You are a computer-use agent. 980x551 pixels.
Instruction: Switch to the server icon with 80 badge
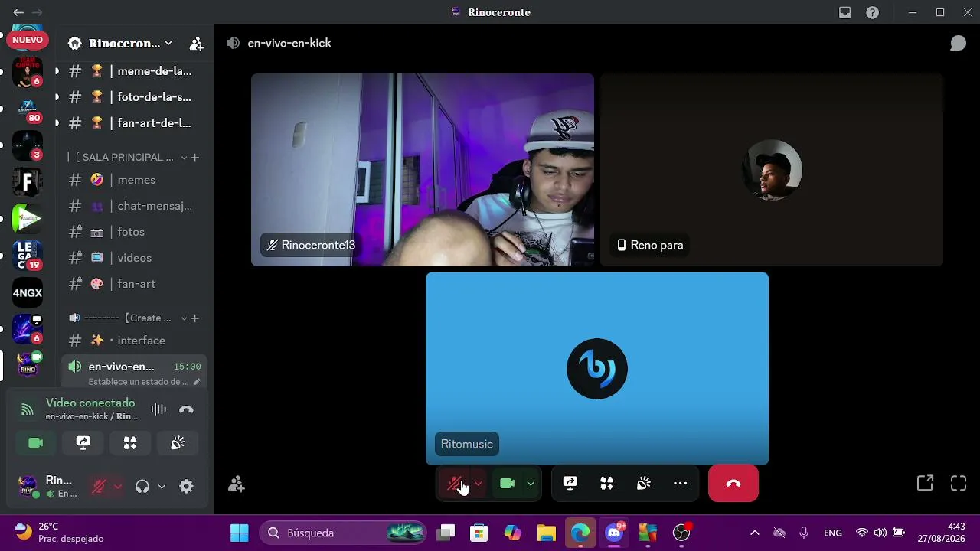28,109
